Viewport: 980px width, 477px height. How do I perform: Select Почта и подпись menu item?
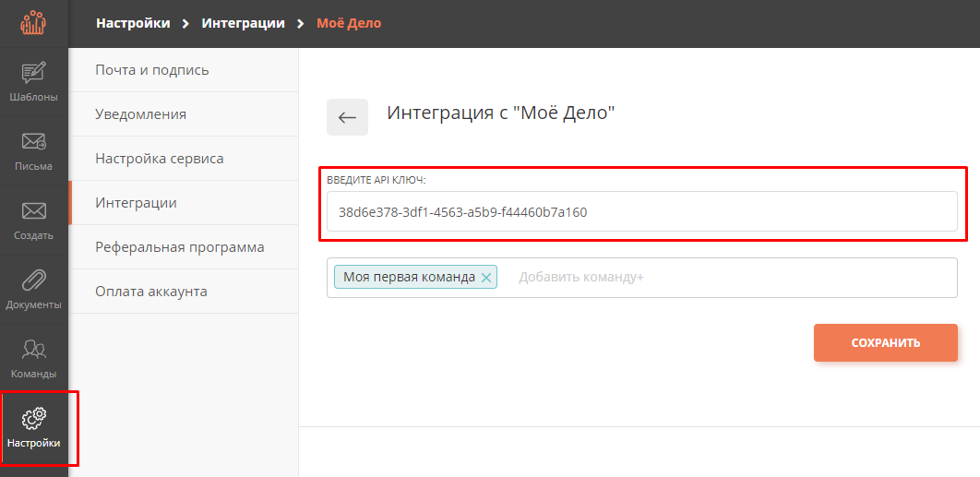(x=183, y=70)
